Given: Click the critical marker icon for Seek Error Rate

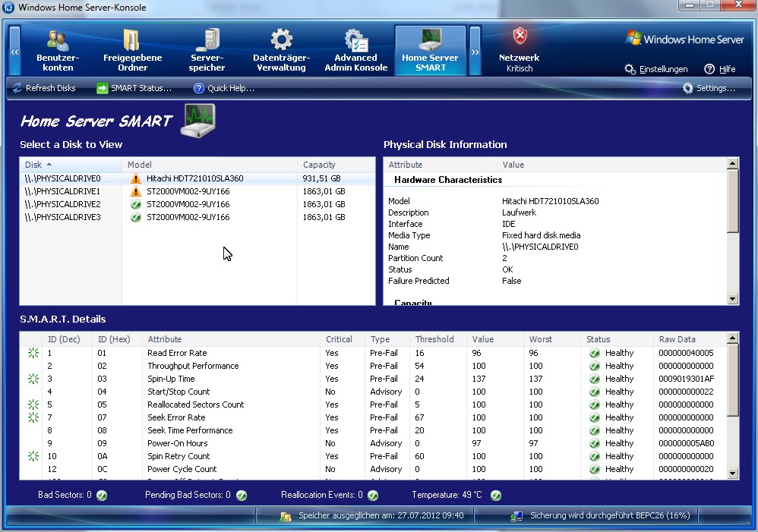Looking at the screenshot, I should pos(33,417).
